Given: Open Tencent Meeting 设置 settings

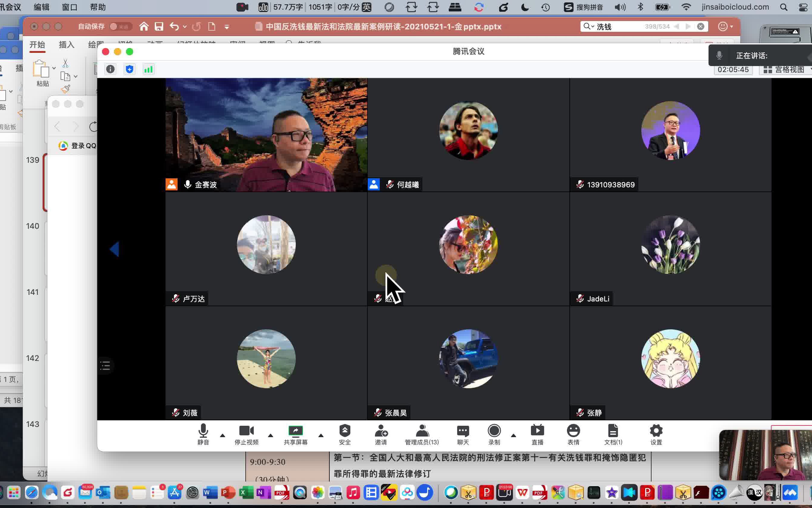Looking at the screenshot, I should click(656, 434).
